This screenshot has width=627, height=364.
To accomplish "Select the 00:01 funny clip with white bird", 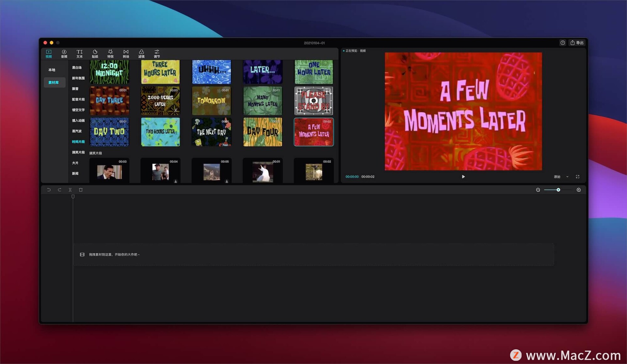I will pos(263,171).
